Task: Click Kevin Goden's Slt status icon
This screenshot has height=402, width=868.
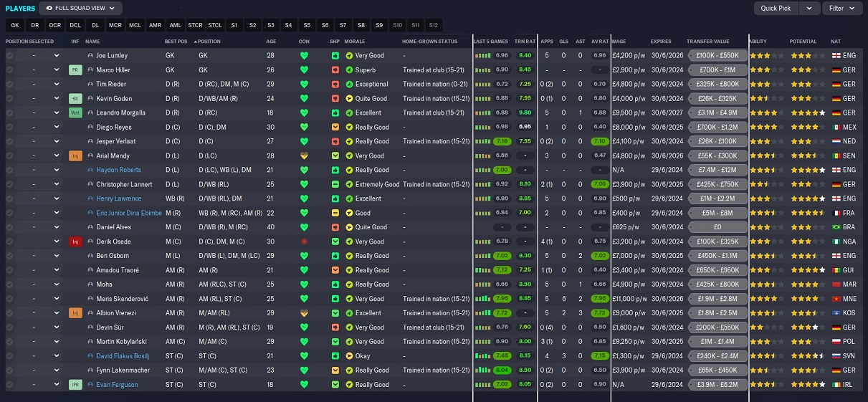Action: 75,98
